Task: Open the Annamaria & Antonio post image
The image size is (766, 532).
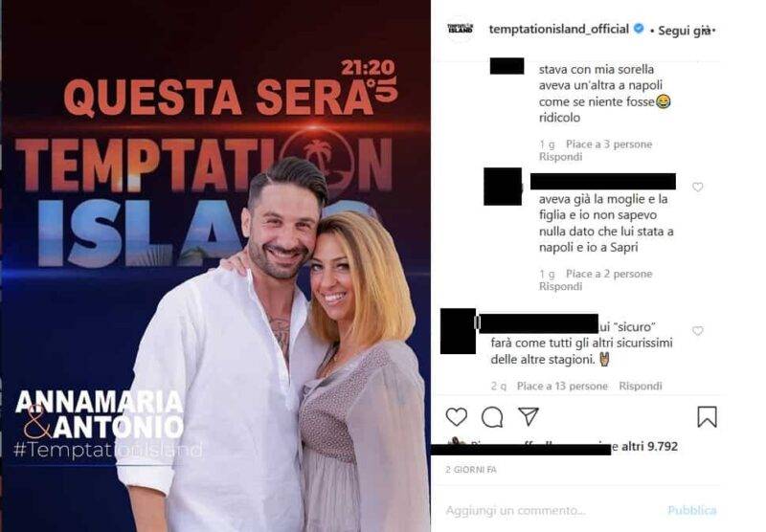Action: [x=215, y=266]
